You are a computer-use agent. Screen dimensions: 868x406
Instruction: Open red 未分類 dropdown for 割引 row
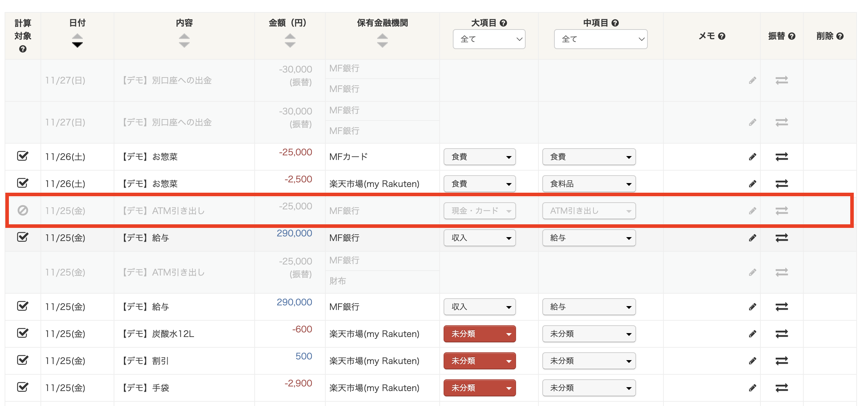479,361
